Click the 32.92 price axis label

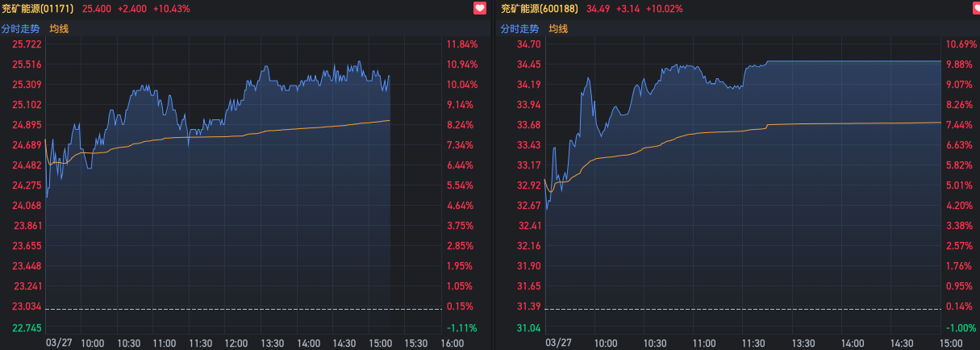528,185
